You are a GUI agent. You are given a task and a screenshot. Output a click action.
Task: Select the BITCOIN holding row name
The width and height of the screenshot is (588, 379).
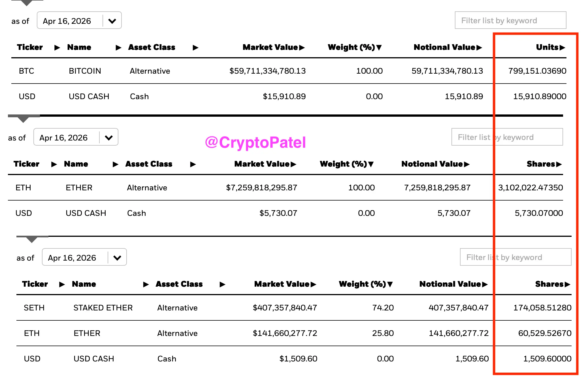[85, 71]
